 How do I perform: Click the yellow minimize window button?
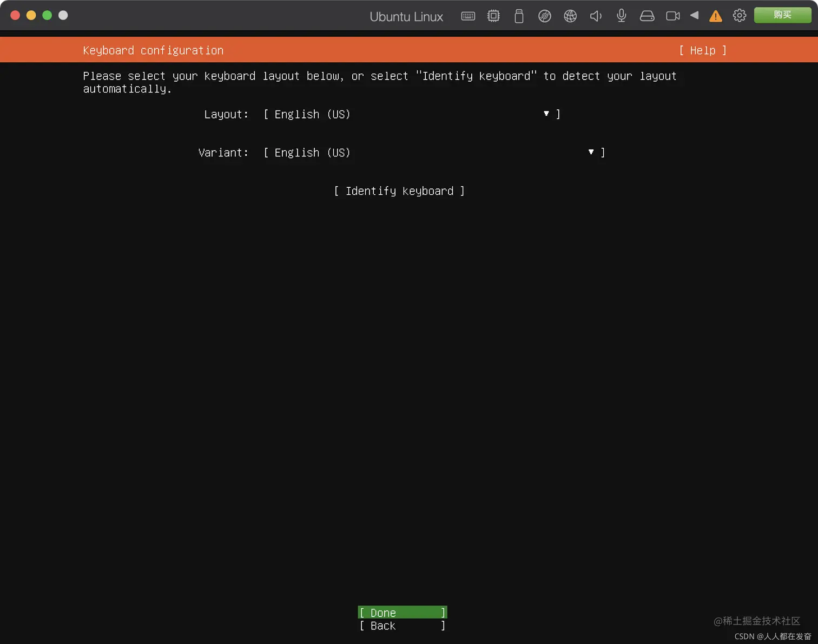click(31, 15)
